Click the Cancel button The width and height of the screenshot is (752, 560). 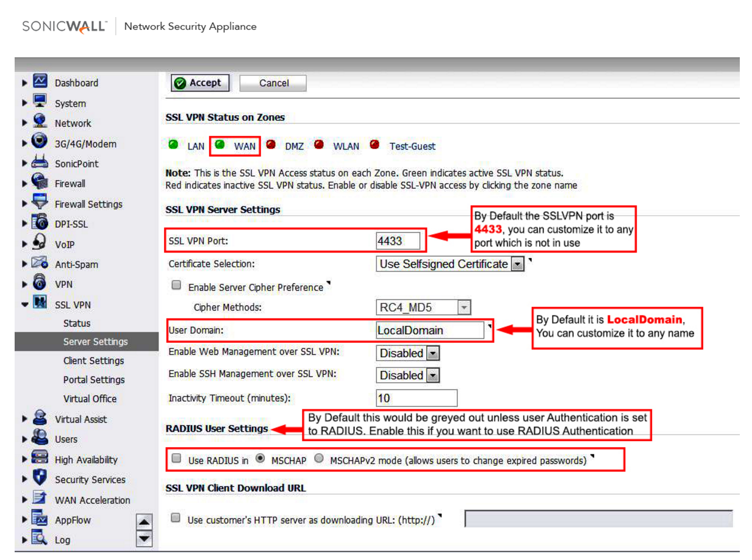pyautogui.click(x=273, y=84)
